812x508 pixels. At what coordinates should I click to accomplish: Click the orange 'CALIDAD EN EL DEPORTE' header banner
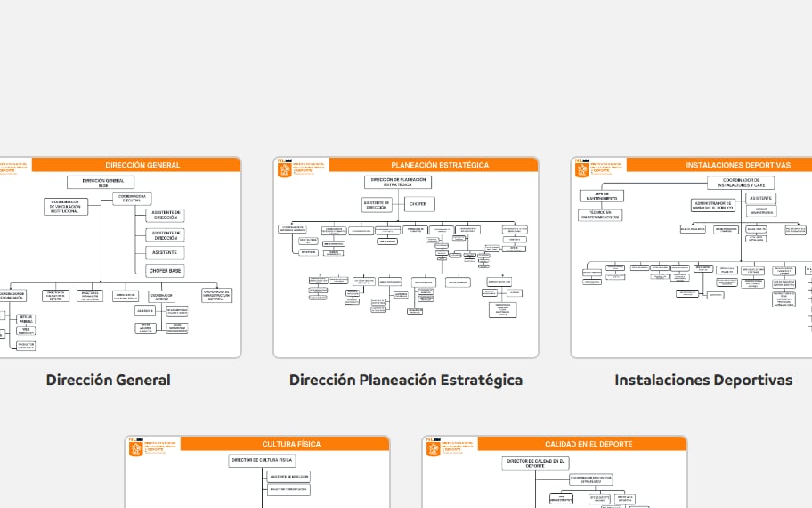click(582, 444)
